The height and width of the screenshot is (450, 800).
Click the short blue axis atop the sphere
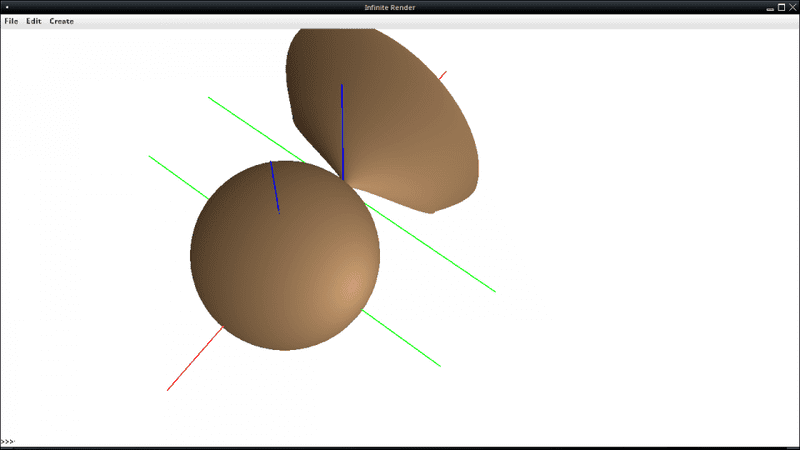tap(274, 186)
